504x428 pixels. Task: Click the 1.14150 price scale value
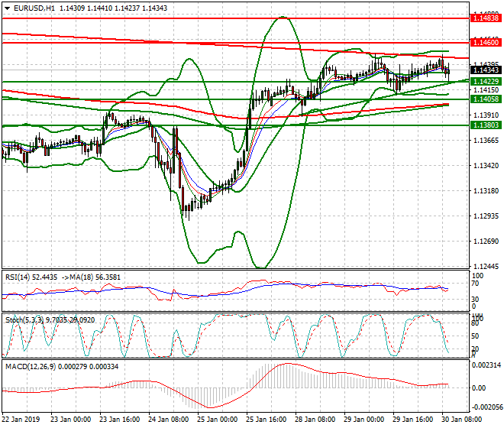pos(486,89)
